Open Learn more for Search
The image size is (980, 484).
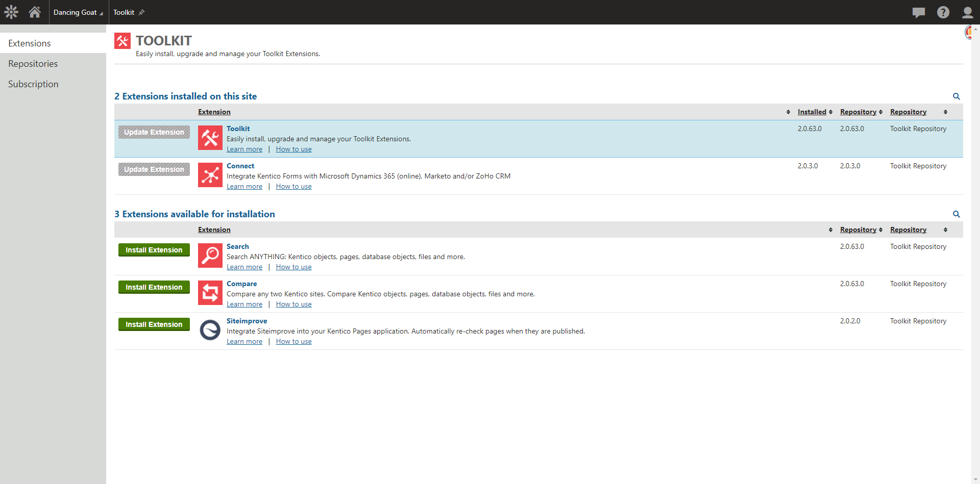coord(244,267)
